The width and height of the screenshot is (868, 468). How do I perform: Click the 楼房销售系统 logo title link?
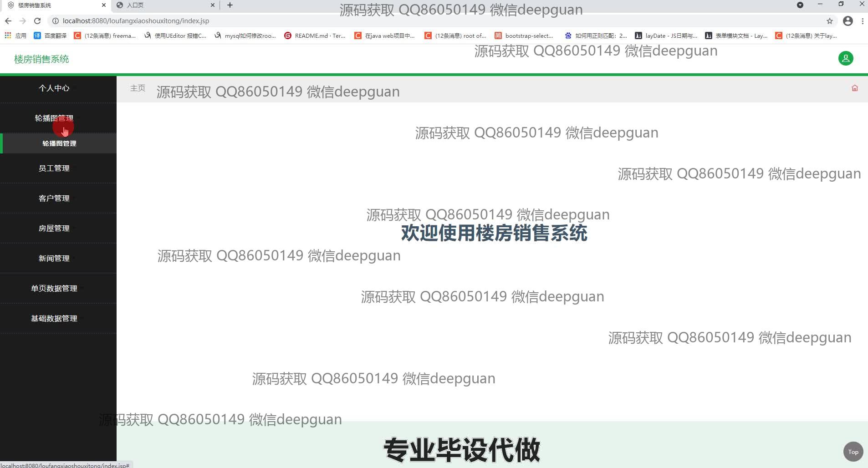pyautogui.click(x=41, y=59)
